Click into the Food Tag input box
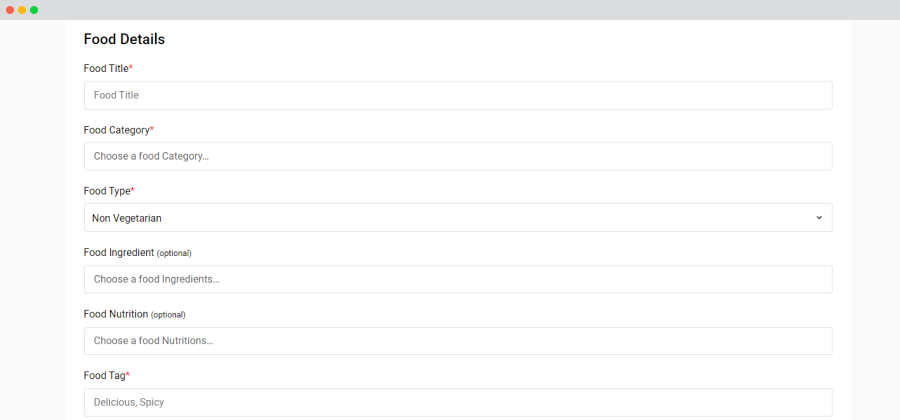 pyautogui.click(x=458, y=402)
